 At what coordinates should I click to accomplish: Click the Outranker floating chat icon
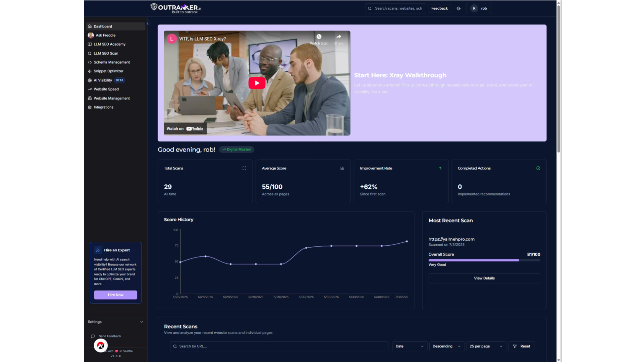[x=101, y=345]
